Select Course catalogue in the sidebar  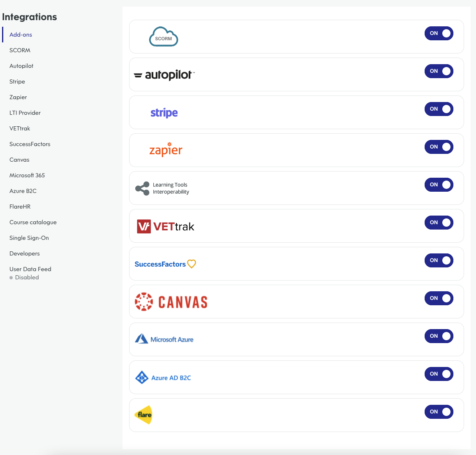[33, 222]
